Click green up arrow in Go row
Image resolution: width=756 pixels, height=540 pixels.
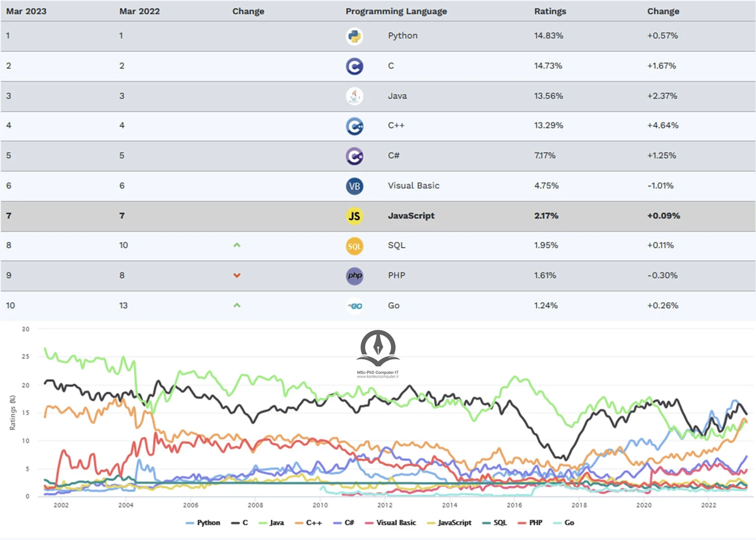coord(237,305)
